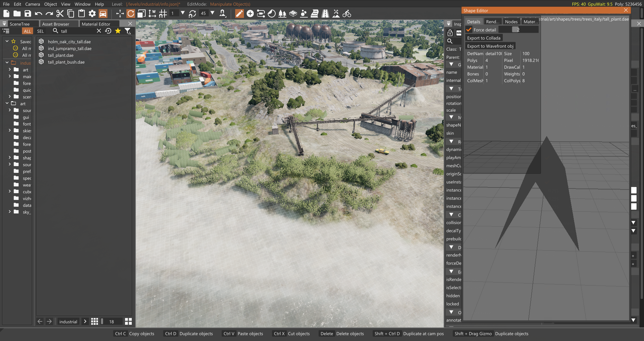Screen dimensions: 644x341
Task: Open the rotation snap angle dropdown
Action: click(213, 13)
